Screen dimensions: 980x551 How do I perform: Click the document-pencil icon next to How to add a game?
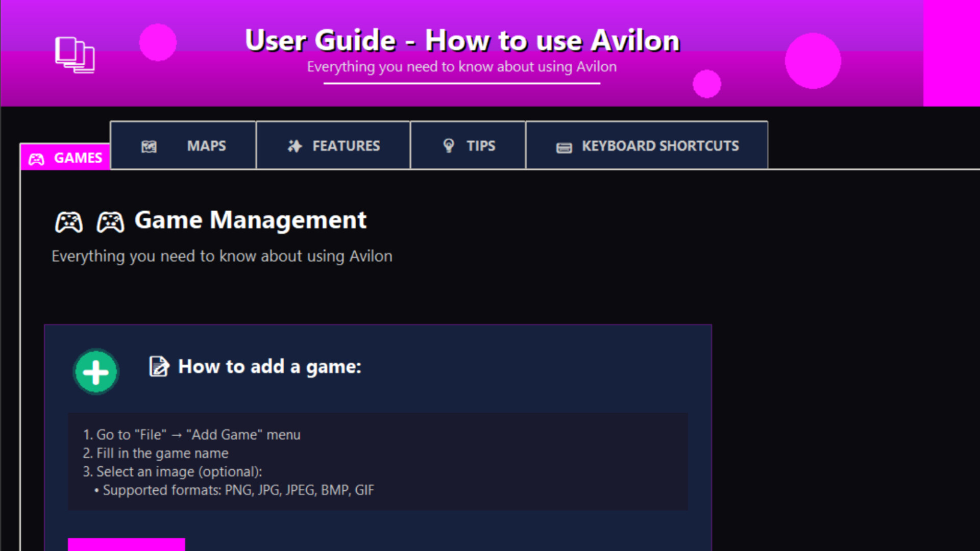click(x=159, y=366)
